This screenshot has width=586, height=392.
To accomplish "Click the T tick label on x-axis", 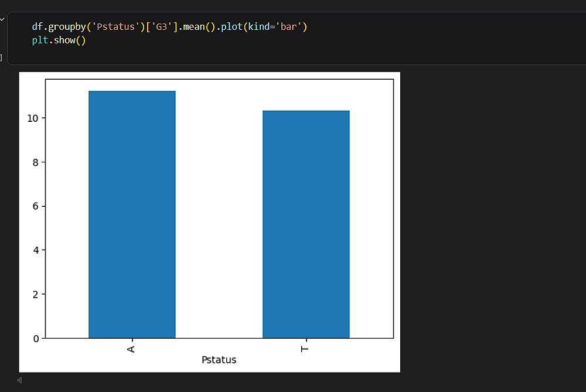I will [x=305, y=349].
